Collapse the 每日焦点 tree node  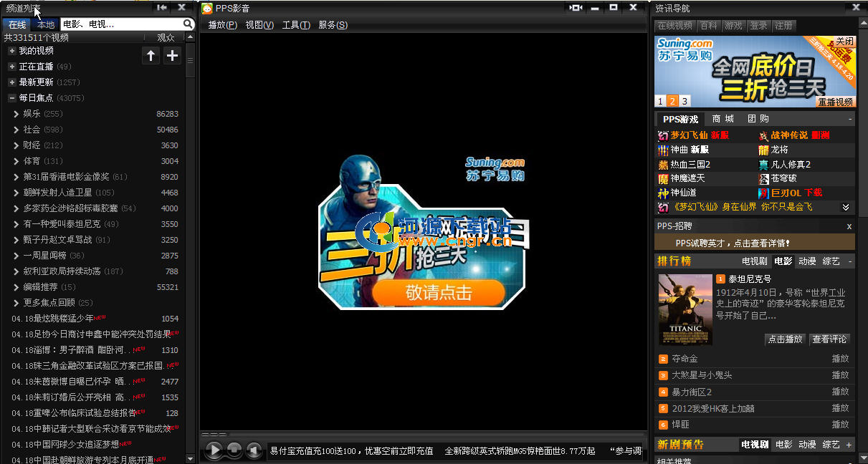tap(12, 98)
